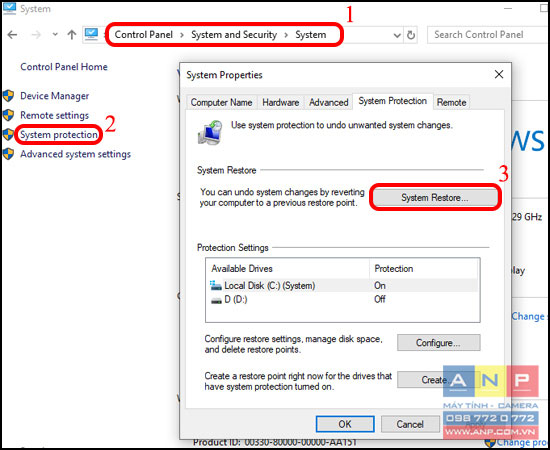Click shield icon next to Remote settings
The width and height of the screenshot is (550, 450).
(8, 115)
